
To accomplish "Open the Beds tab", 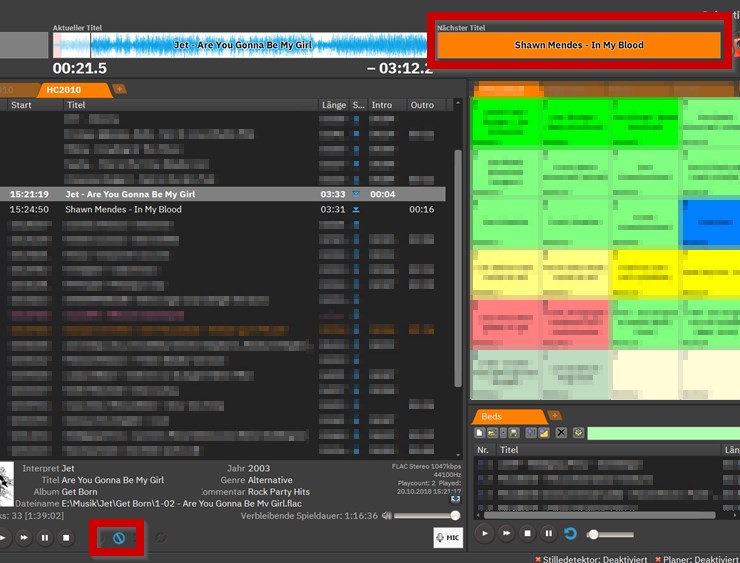I will [509, 417].
